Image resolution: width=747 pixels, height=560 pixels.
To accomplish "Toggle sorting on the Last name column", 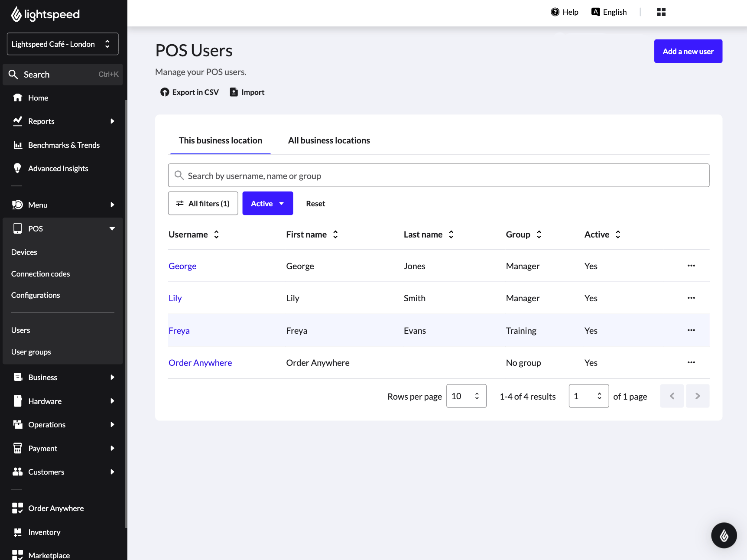I will (x=451, y=234).
